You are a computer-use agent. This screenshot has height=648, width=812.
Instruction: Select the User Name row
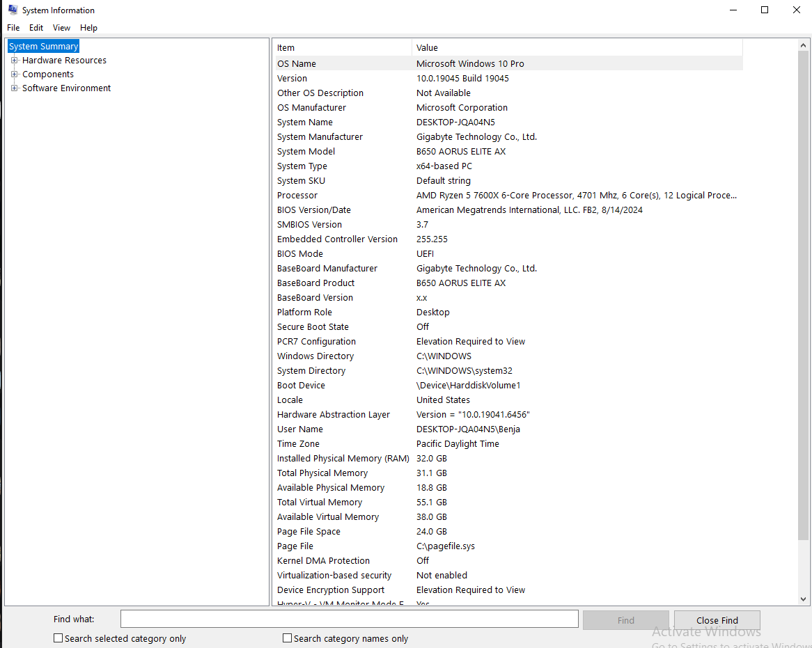(508, 429)
